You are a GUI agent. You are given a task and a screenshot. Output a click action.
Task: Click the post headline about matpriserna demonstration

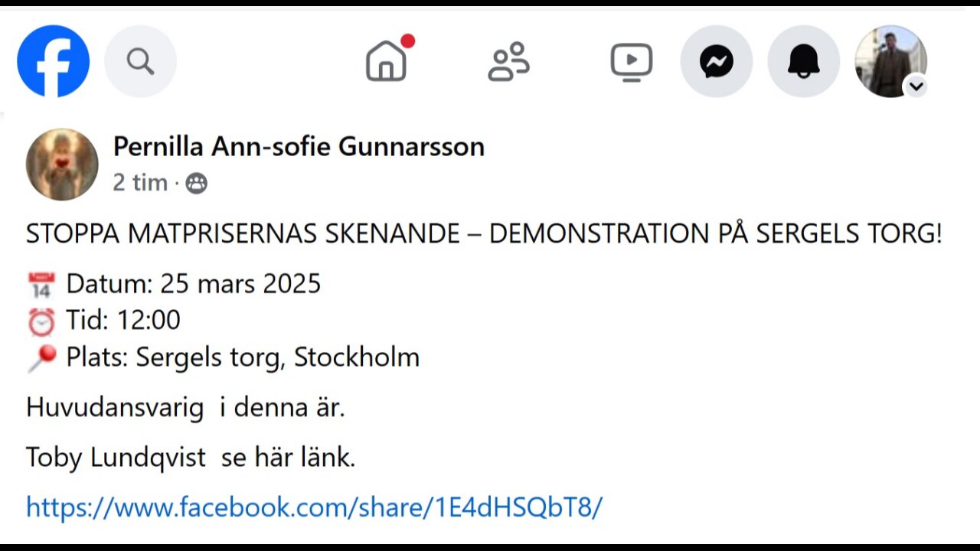tap(484, 233)
